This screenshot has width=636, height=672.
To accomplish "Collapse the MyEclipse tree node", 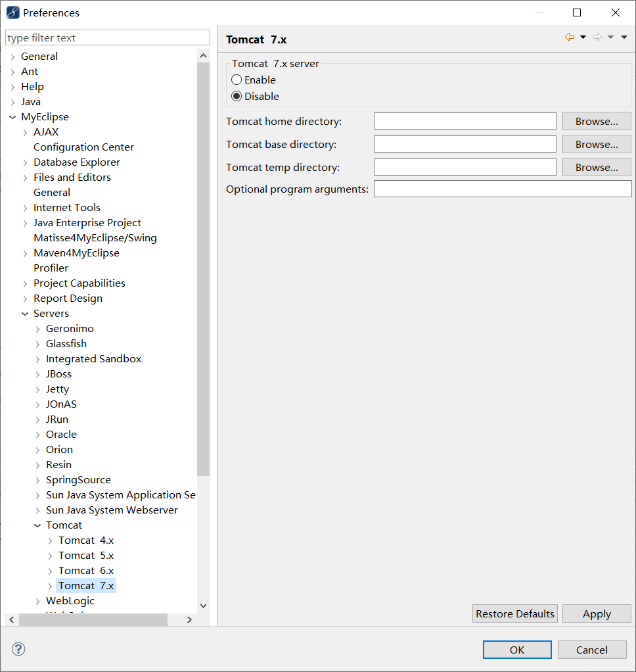I will point(13,117).
